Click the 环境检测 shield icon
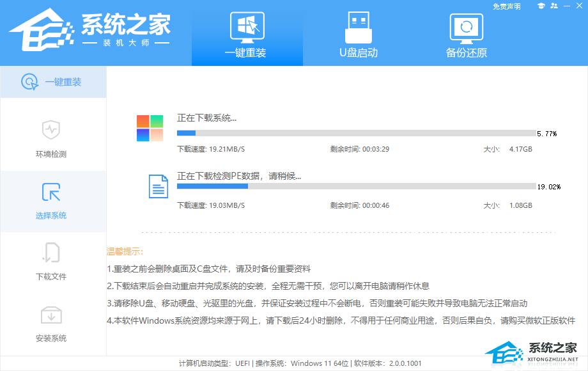Image resolution: width=588 pixels, height=371 pixels. [51, 130]
